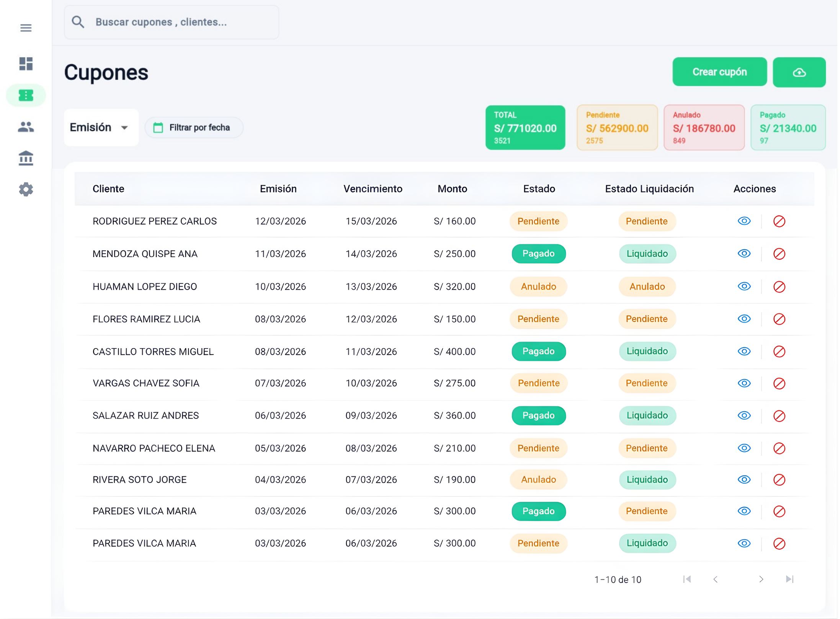The image size is (840, 619).
Task: Open the hamburger menu in the sidebar
Action: pos(26,28)
